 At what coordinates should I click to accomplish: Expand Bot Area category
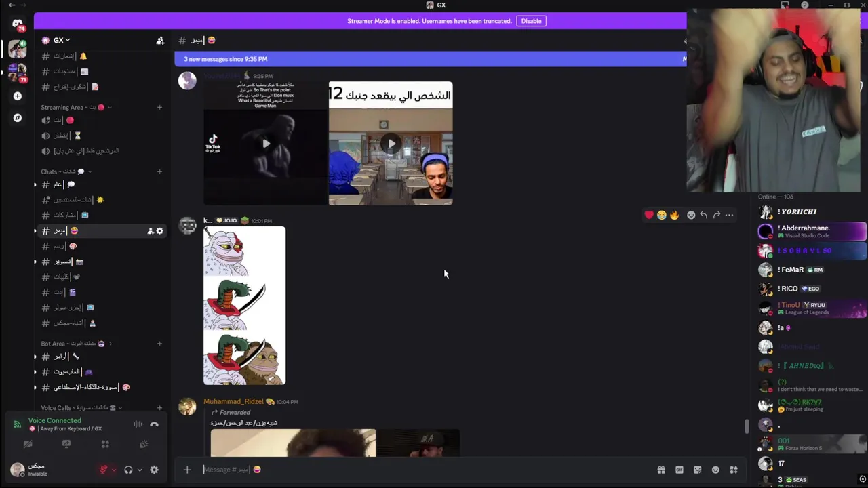[x=76, y=344]
